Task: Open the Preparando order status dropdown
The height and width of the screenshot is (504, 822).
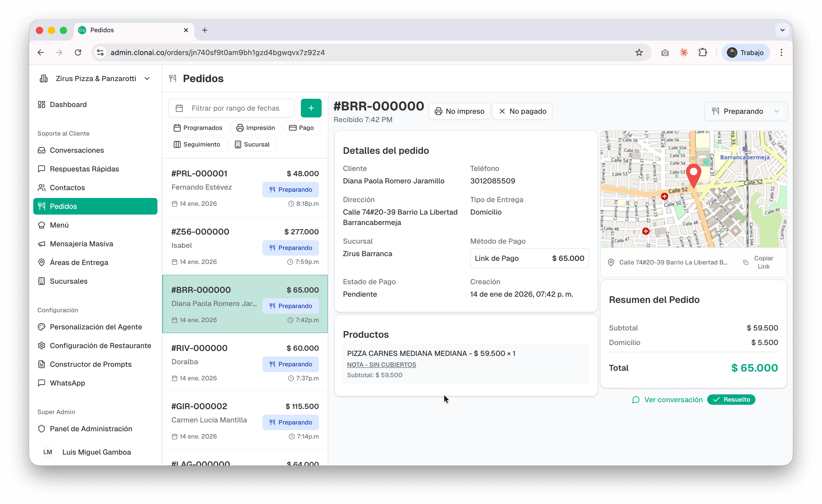Action: point(746,111)
